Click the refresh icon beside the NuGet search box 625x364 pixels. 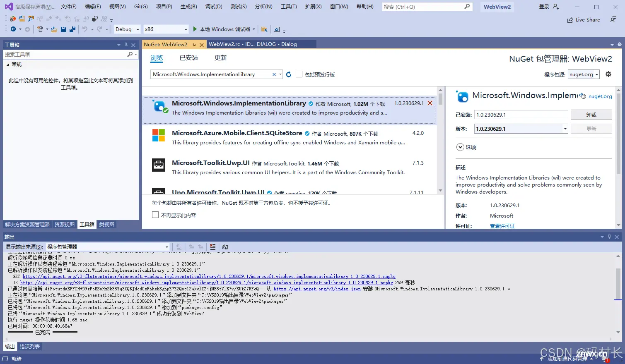[289, 74]
